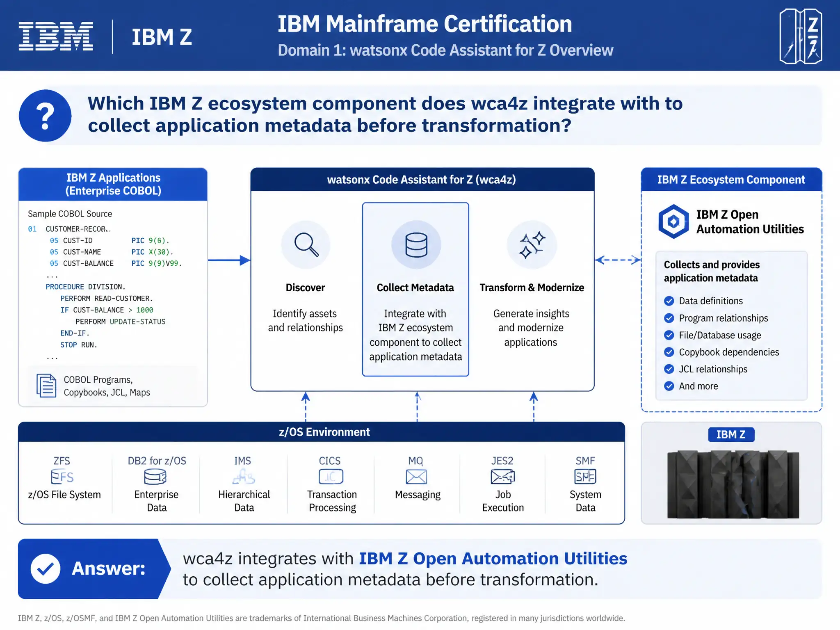Click the 'System Data' label under SMF
This screenshot has height=630, width=840.
(x=586, y=501)
